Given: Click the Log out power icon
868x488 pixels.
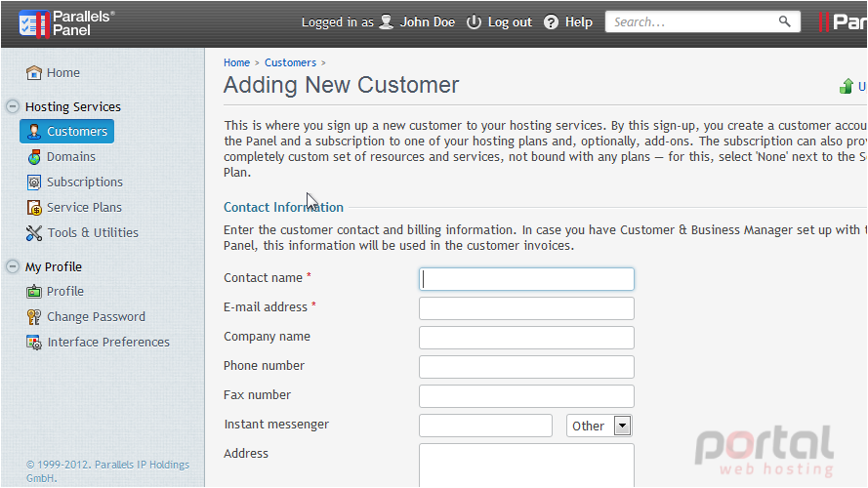Looking at the screenshot, I should click(474, 22).
